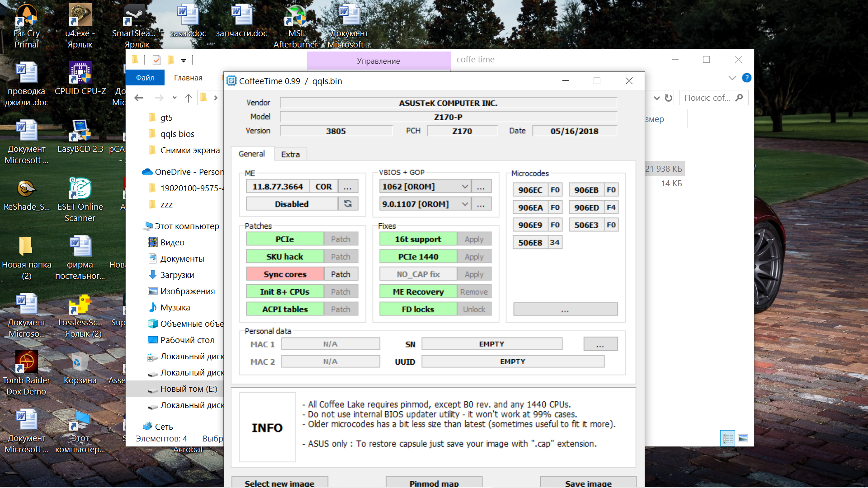Select the qqls bios folder

tap(177, 134)
